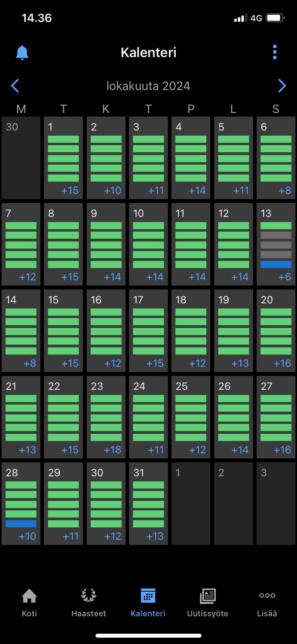Tap the +18 score on October 23
This screenshot has width=297, height=644.
tap(113, 450)
